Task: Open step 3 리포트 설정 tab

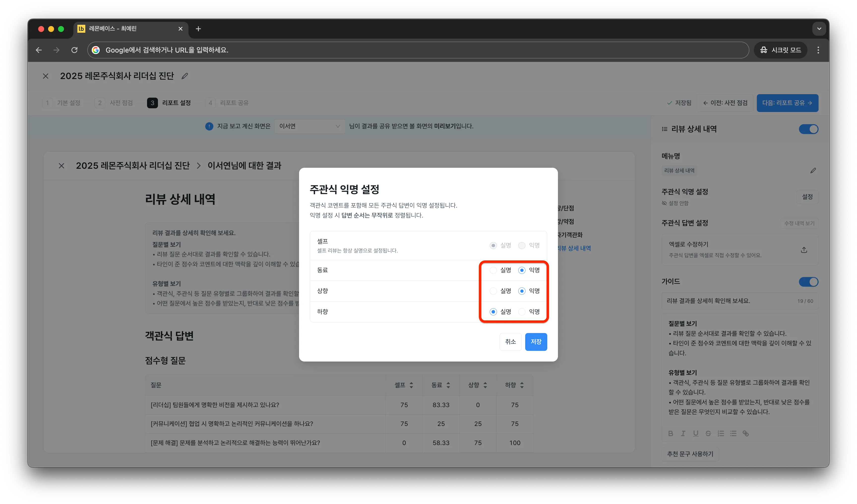Action: coord(169,103)
